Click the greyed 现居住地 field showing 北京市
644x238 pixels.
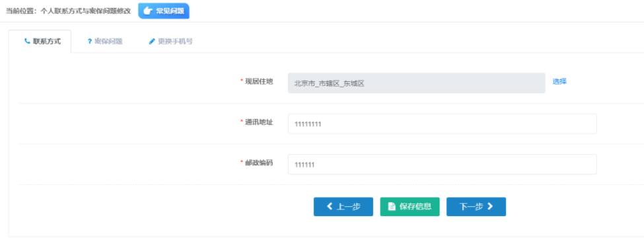tap(417, 83)
